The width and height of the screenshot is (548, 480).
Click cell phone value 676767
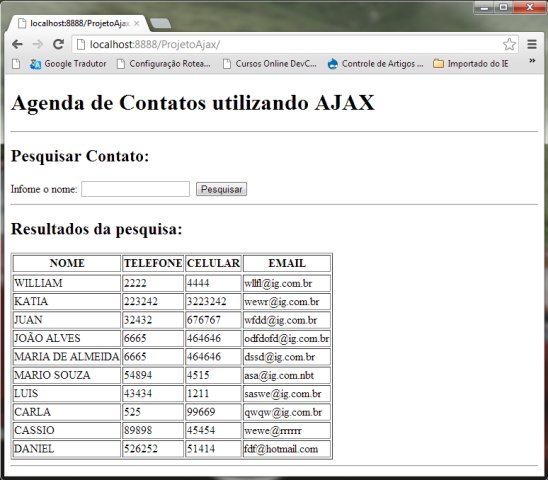pyautogui.click(x=204, y=320)
